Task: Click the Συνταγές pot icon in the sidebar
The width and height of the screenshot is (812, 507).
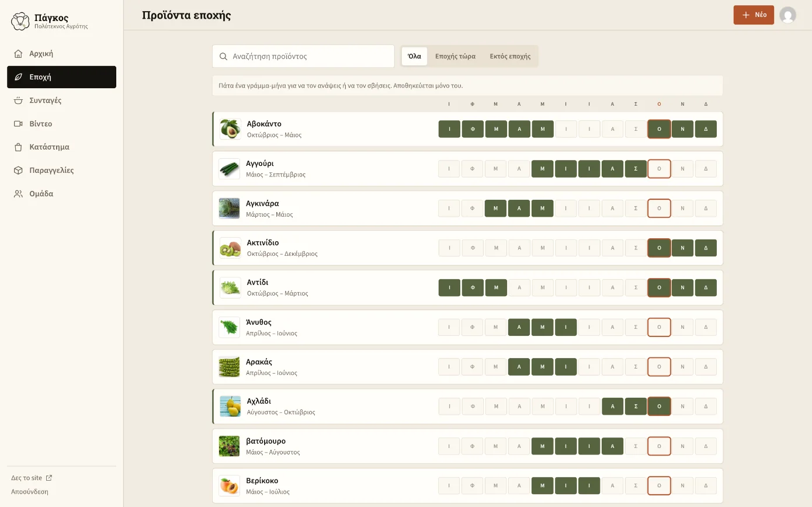Action: click(x=18, y=100)
